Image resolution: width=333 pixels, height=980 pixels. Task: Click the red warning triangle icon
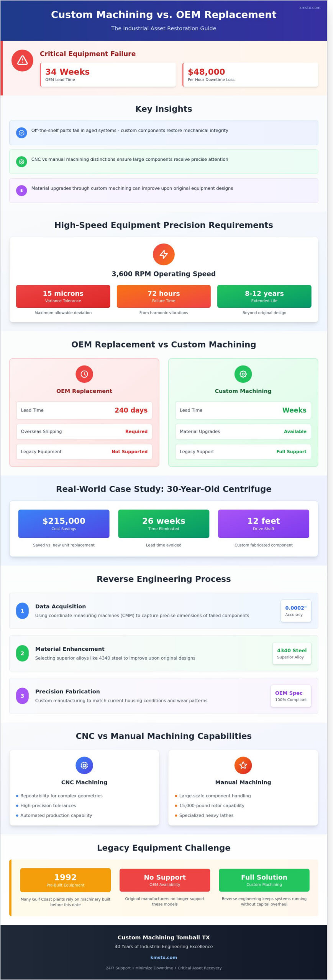(22, 60)
